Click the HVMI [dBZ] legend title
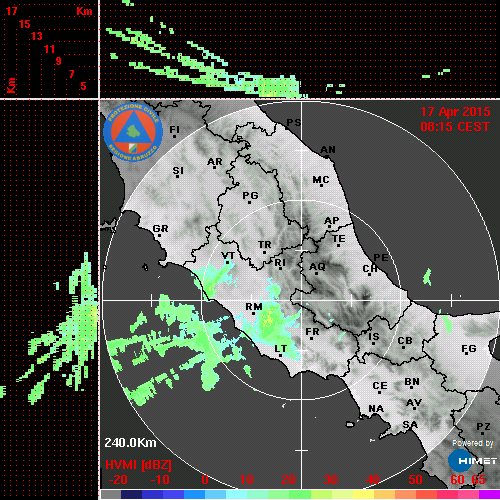 pyautogui.click(x=138, y=465)
